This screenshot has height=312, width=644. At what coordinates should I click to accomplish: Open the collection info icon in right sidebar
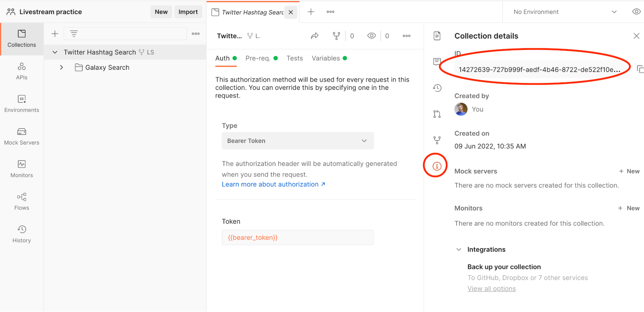(437, 166)
